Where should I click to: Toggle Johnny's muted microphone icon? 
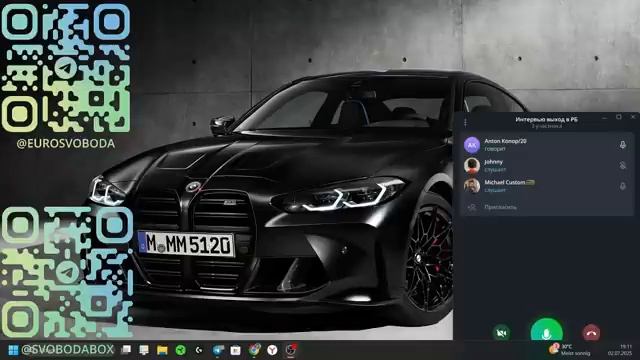pyautogui.click(x=622, y=165)
